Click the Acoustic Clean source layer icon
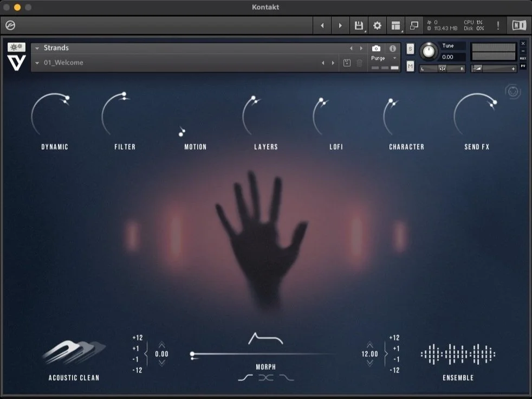 click(74, 352)
